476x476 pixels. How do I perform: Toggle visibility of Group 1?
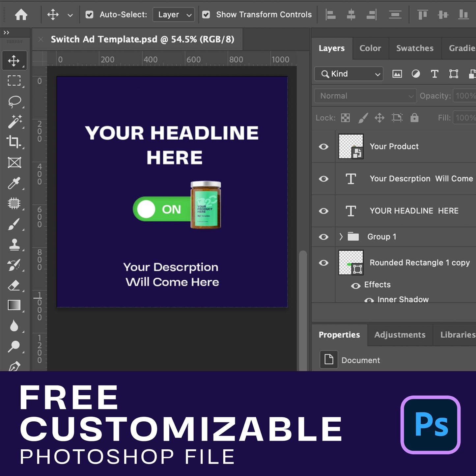coord(323,237)
